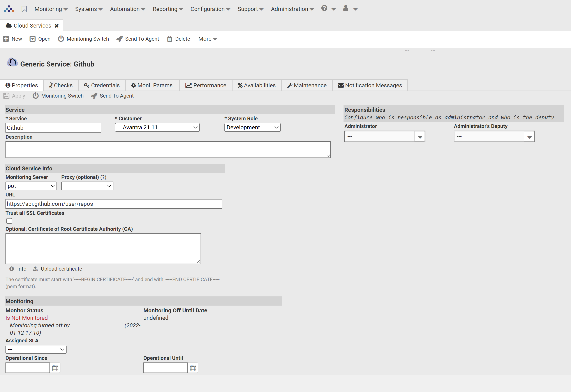The image size is (571, 392).
Task: Click the bookmark icon in top bar
Action: 24,9
